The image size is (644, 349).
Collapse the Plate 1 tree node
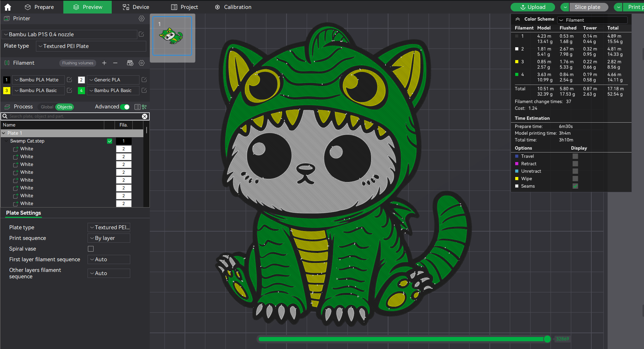click(4, 133)
